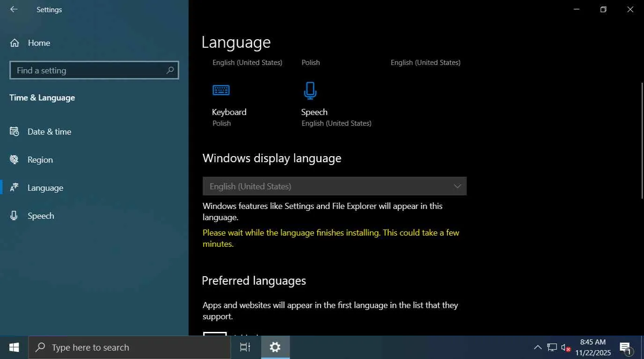Click the 'Language' page title

tap(236, 42)
